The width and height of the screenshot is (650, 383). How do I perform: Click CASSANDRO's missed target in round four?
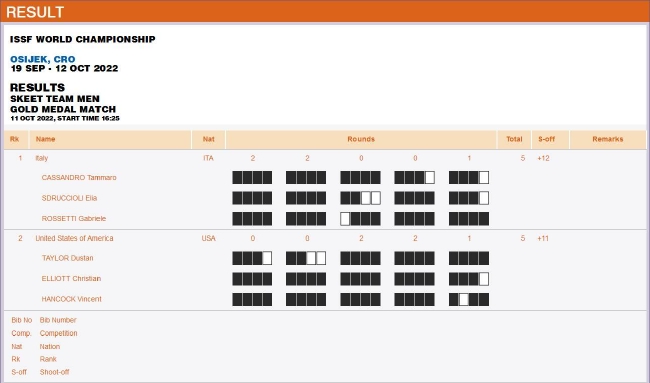click(430, 178)
